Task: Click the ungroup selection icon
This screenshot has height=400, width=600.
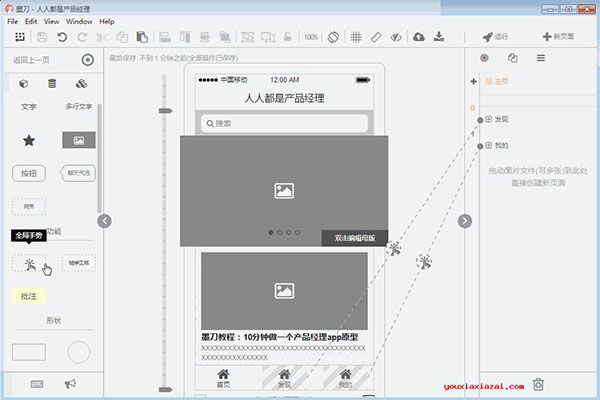Action: tap(268, 37)
